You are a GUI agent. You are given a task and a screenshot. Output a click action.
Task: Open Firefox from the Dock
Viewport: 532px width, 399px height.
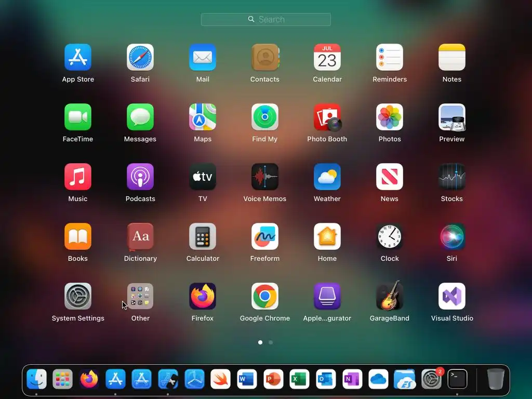point(89,379)
